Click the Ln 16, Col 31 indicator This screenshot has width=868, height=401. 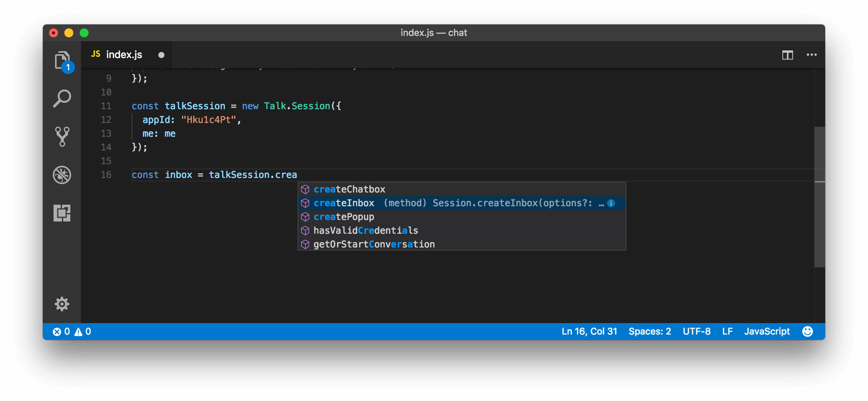(x=588, y=331)
